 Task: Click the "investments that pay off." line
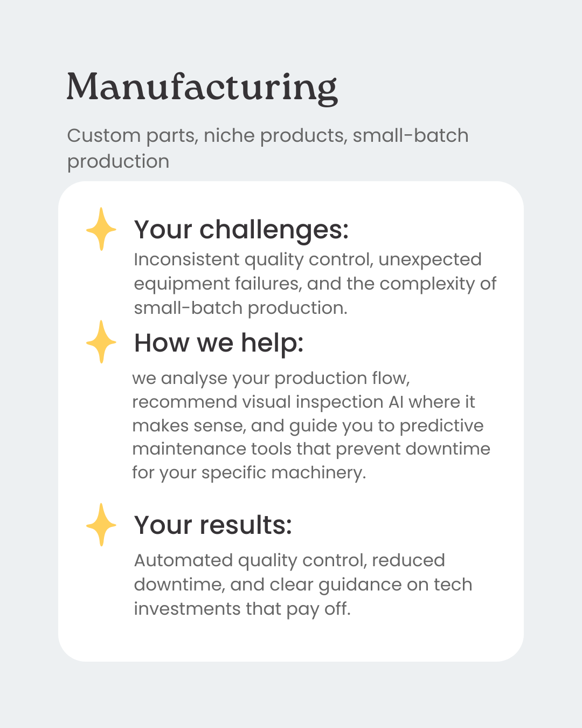click(242, 609)
